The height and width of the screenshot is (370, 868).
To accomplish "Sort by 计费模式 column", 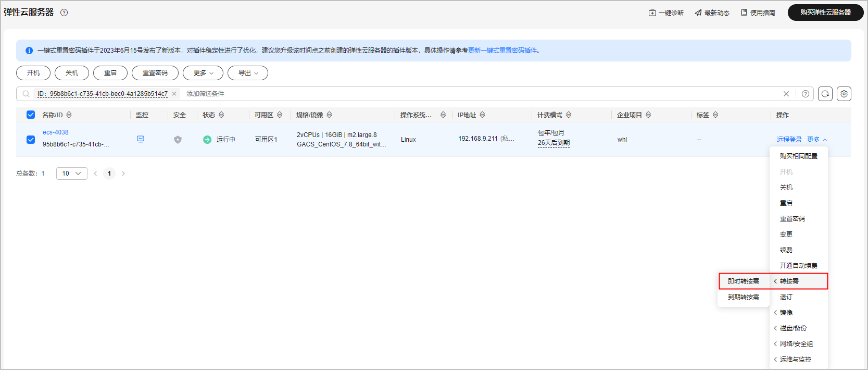I will coord(569,115).
